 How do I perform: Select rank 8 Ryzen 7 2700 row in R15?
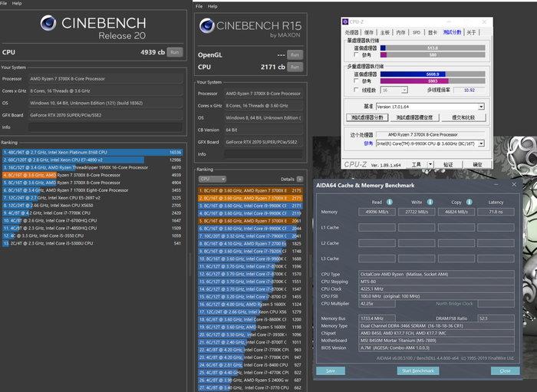point(250,243)
